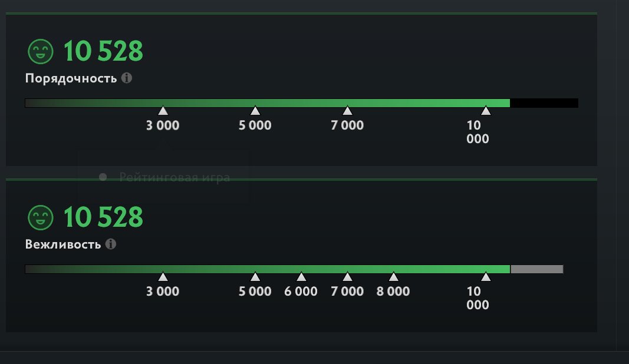
Task: Click the 5 000 threshold arrow under Порядочность
Action: 255,111
